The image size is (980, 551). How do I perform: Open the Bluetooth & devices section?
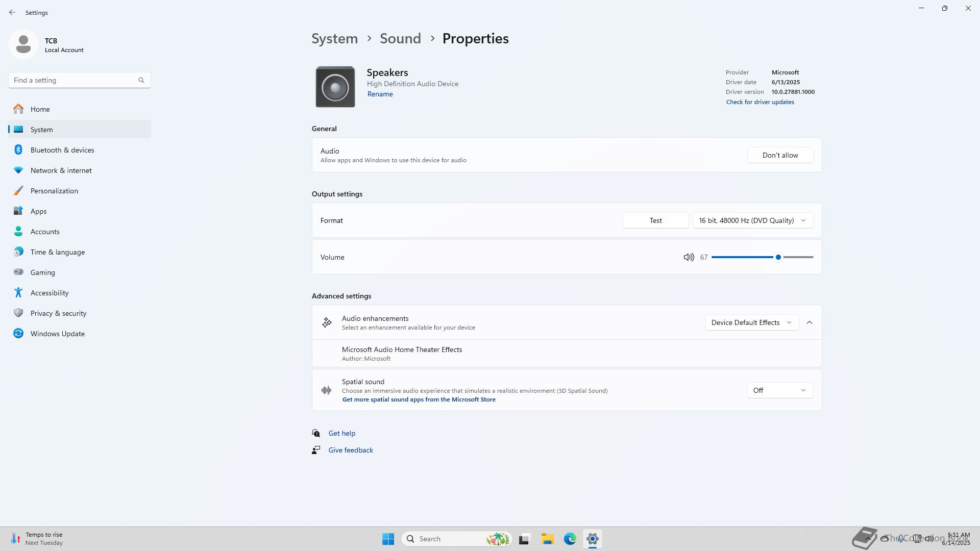(x=62, y=150)
